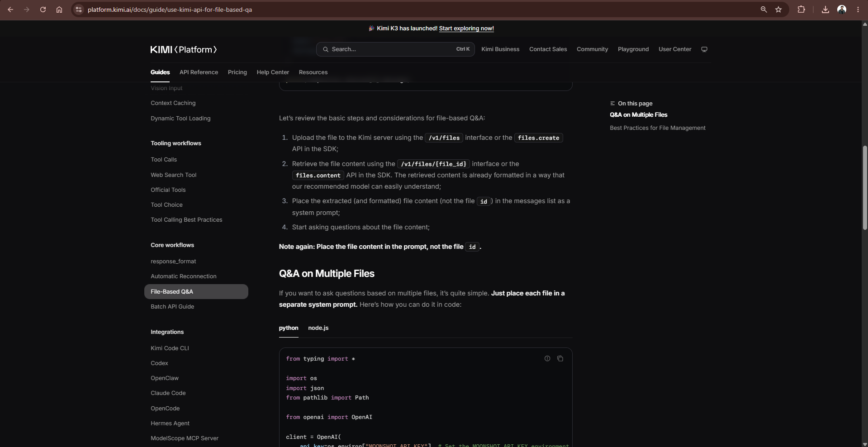The image size is (868, 447).
Task: Open Official Tools guide
Action: [168, 190]
